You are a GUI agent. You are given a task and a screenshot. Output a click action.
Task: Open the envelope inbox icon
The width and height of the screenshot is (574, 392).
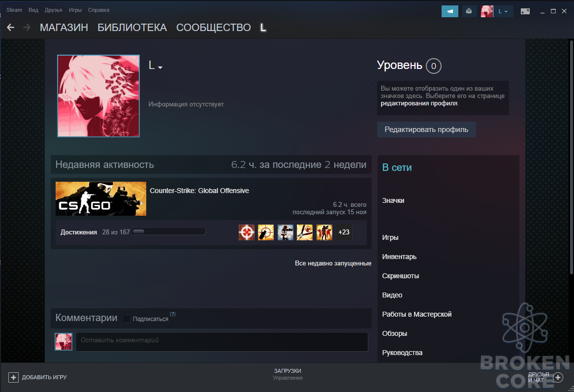pos(469,11)
